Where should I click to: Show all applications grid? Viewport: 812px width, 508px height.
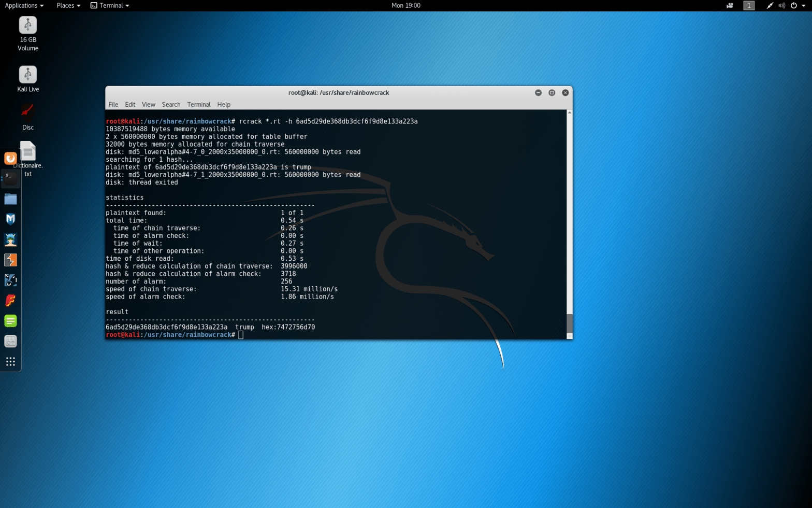pyautogui.click(x=10, y=361)
